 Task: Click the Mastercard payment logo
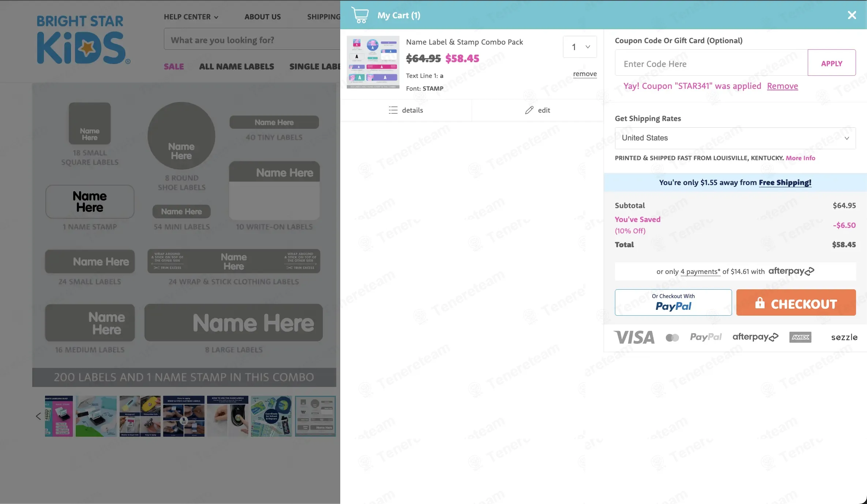tap(672, 338)
